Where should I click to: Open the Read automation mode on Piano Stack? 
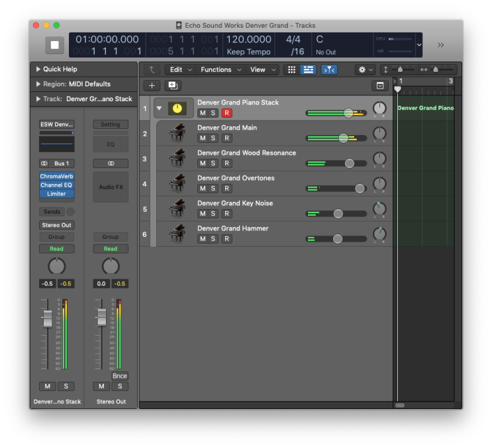click(57, 249)
